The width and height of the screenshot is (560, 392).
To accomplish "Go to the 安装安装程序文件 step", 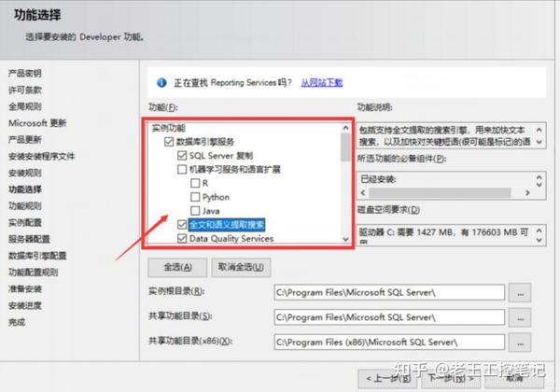I will pyautogui.click(x=41, y=157).
